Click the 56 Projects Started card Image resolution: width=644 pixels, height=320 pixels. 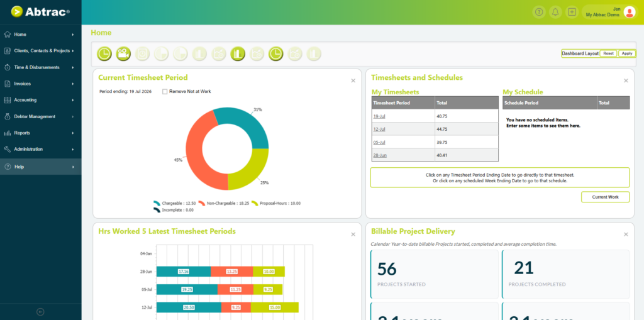click(435, 274)
